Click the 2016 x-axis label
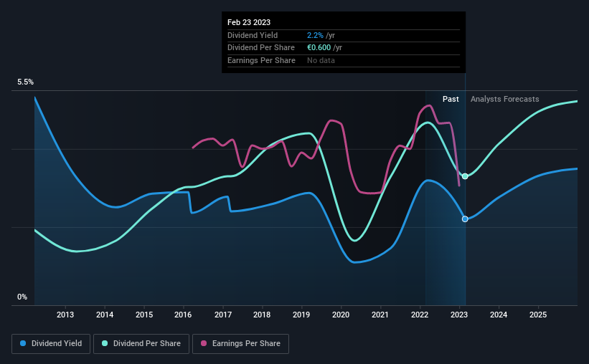 pyautogui.click(x=183, y=315)
